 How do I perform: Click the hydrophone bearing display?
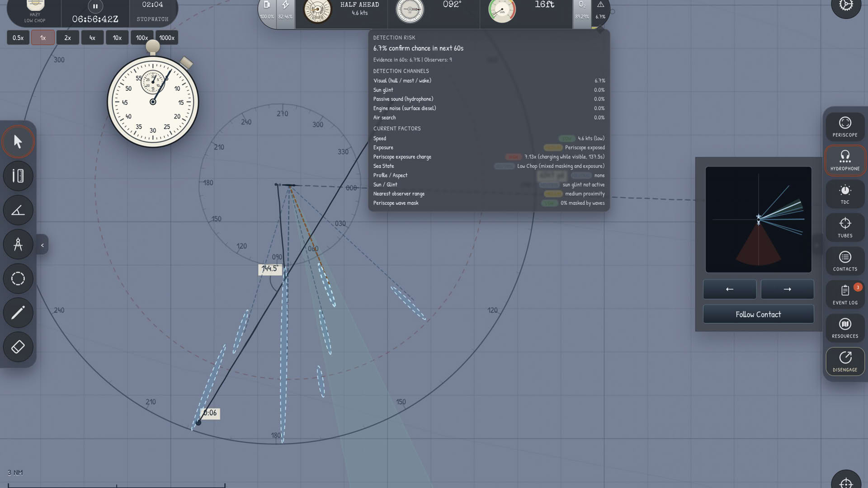(x=759, y=220)
